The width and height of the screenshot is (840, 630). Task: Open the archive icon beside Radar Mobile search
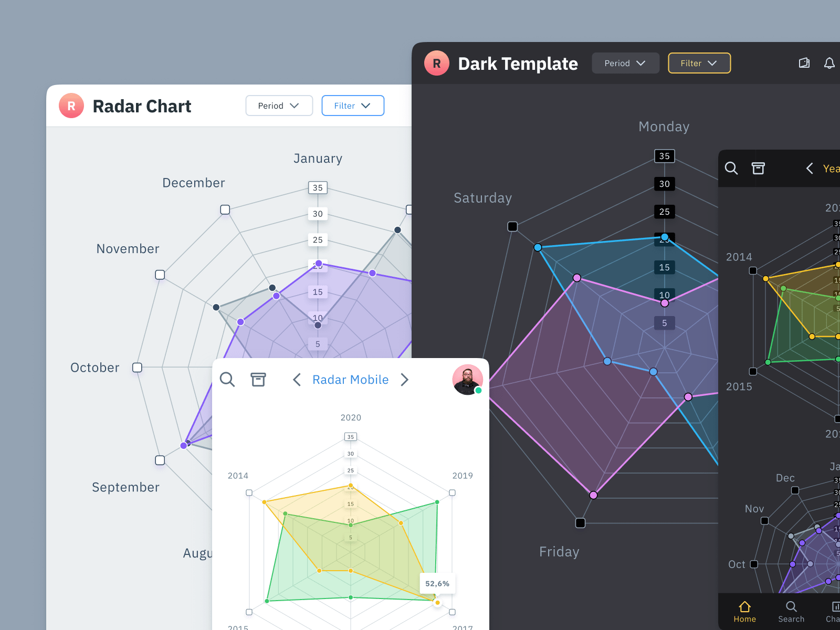(258, 379)
